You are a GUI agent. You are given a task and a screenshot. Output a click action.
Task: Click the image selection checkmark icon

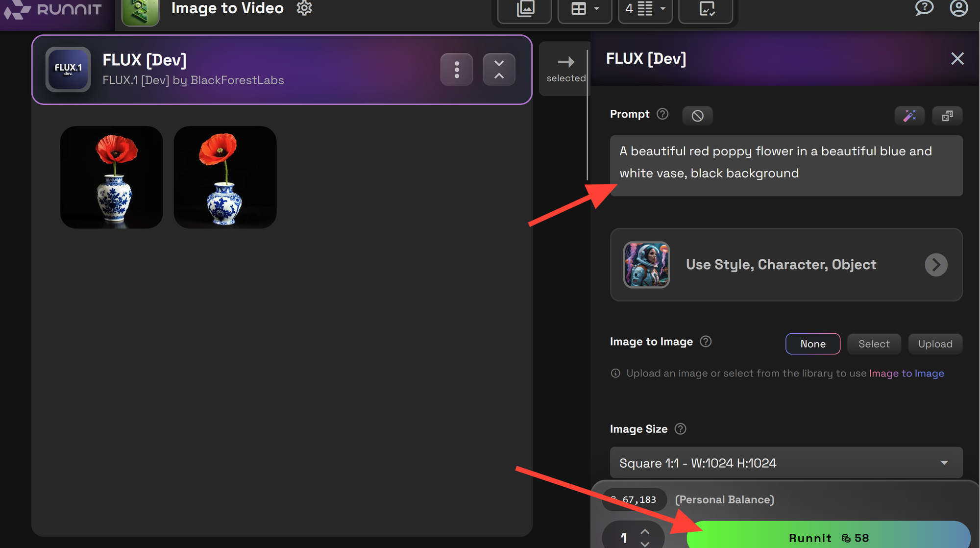coord(706,9)
